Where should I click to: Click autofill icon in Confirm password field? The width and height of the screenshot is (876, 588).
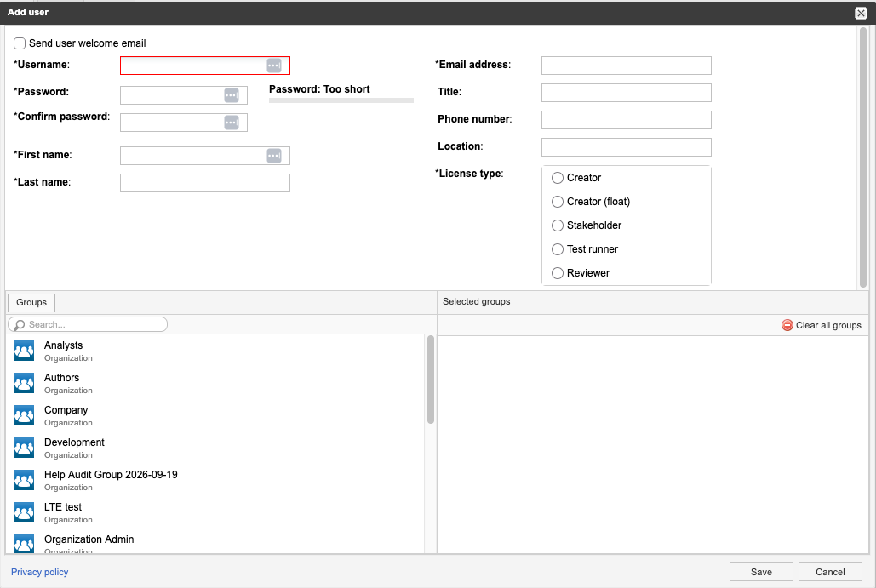point(232,123)
